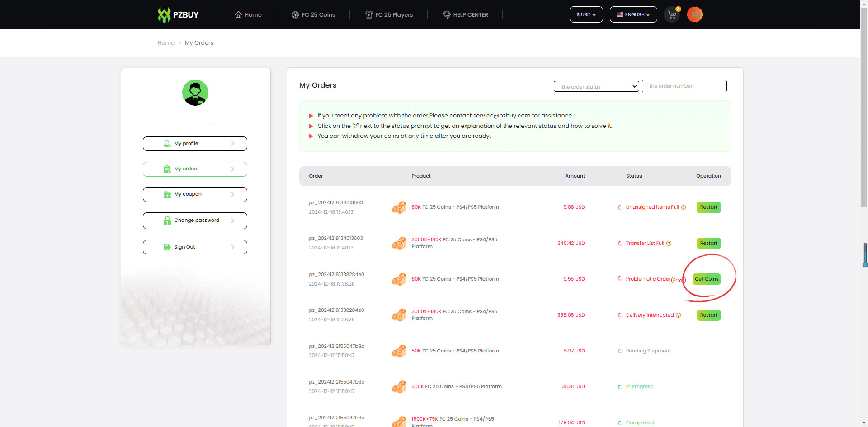Click the Sign Out exit icon
The height and width of the screenshot is (427, 868).
point(167,247)
